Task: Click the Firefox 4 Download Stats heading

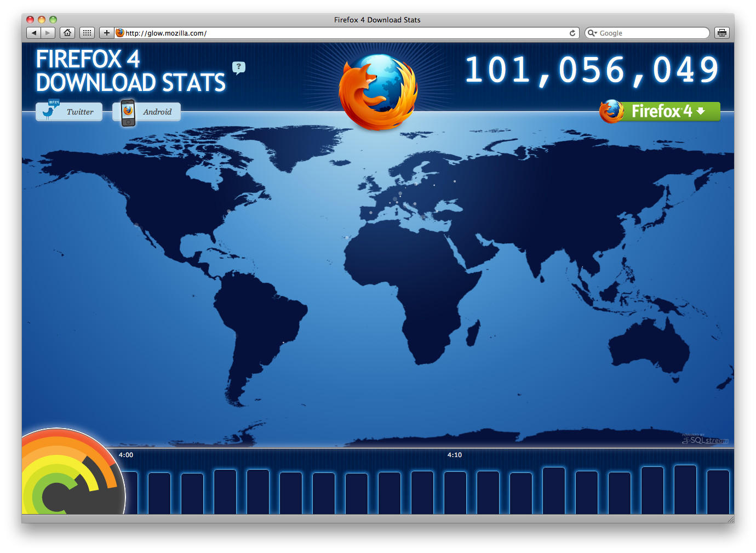Action: tap(130, 71)
